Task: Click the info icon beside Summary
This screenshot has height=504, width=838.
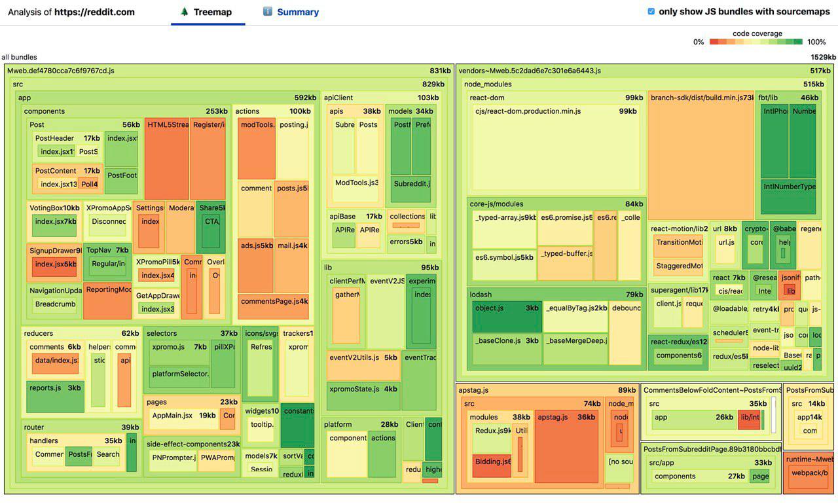Action: pyautogui.click(x=268, y=12)
